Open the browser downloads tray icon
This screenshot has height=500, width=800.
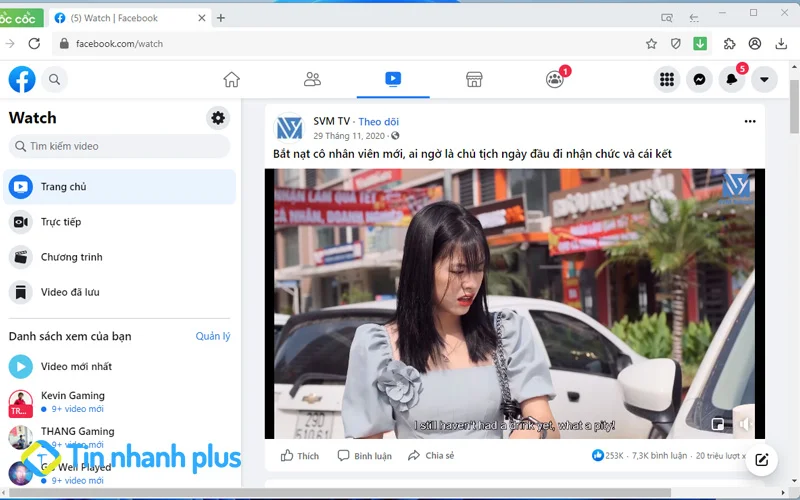(781, 44)
